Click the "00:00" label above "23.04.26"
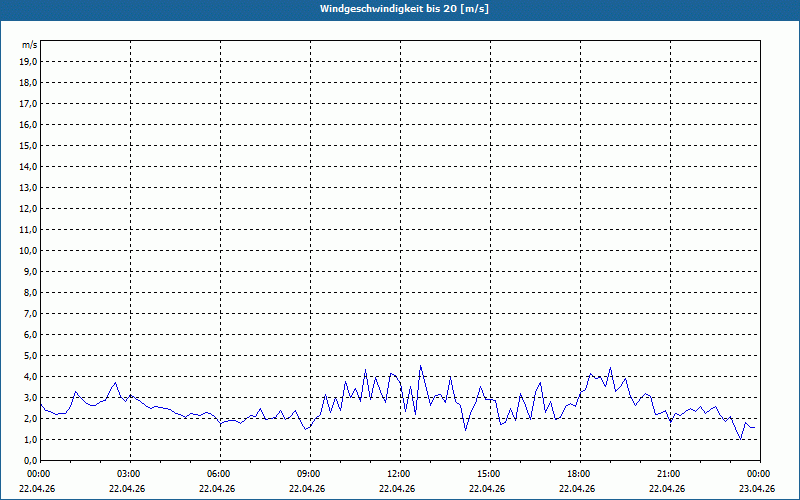Viewport: 800px width, 500px height. tap(760, 474)
